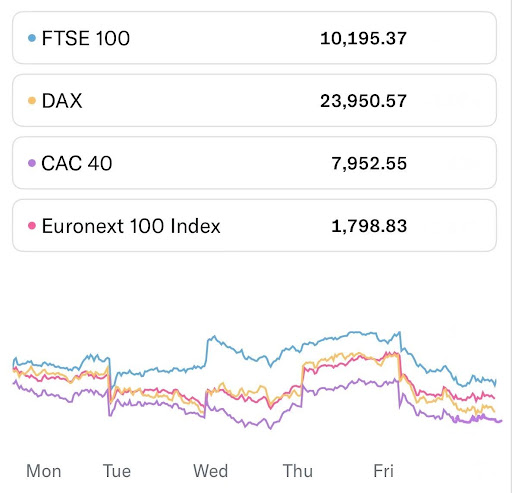Click the blue FTSE 100 legend dot
Screen dimensions: 512x493
click(x=32, y=38)
